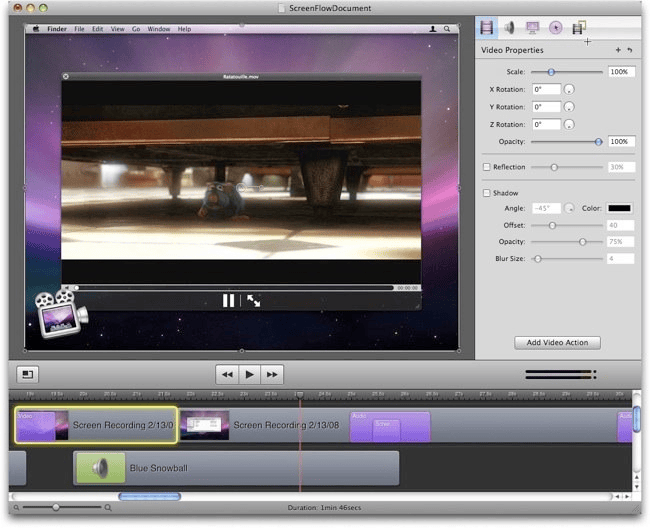Viewport: 650px width, 528px height.
Task: Click the fullscreen arrows in movie player
Action: (253, 301)
